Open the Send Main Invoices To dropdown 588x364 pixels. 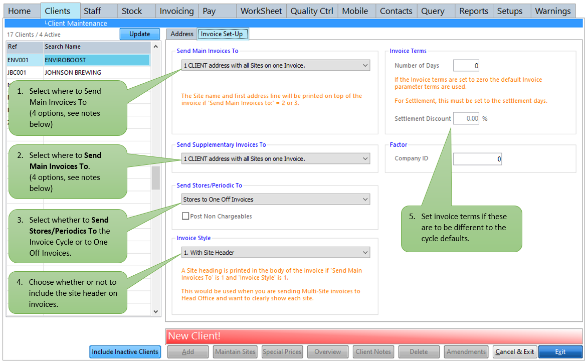point(275,65)
